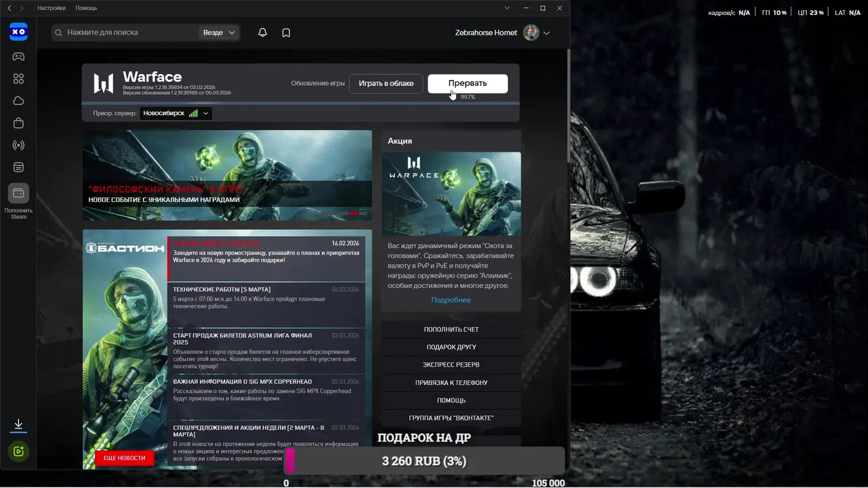Screen dimensions: 868x488
Task: Click the ЕЩЕ НОВОСТИ red button
Action: (125, 458)
